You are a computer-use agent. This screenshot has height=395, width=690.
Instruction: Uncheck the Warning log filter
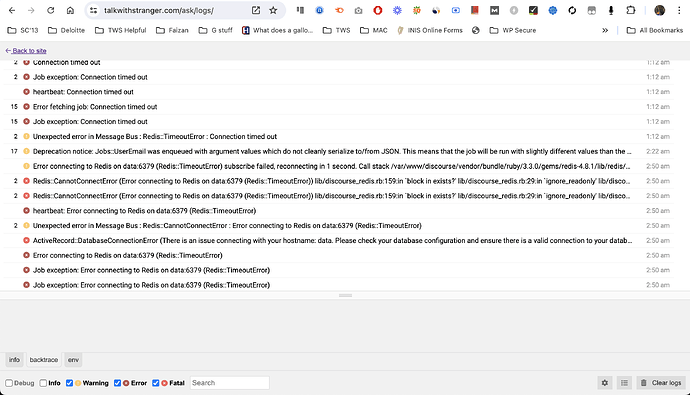[69, 383]
